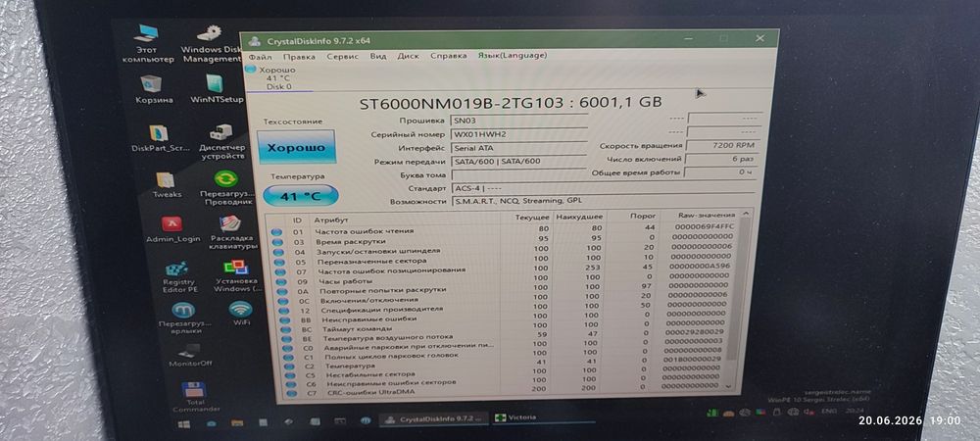Open the Диск menu
Screen dimensions: 980x441
pyautogui.click(x=408, y=56)
